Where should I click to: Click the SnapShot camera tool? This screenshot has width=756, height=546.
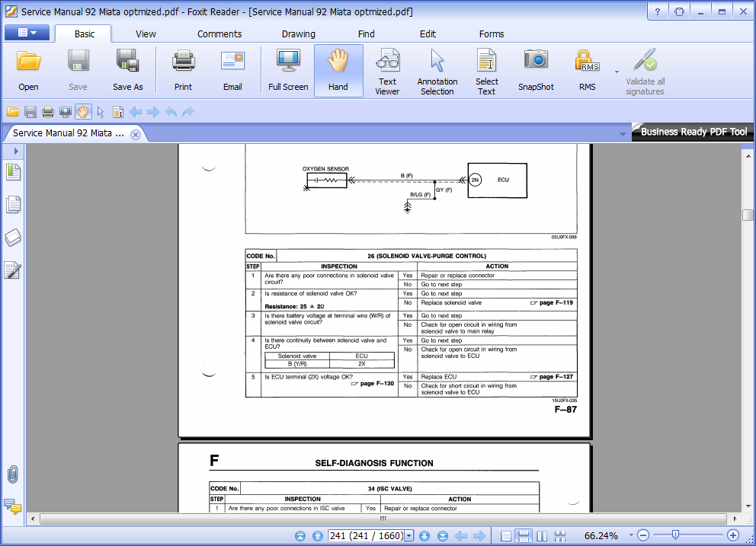pyautogui.click(x=536, y=71)
